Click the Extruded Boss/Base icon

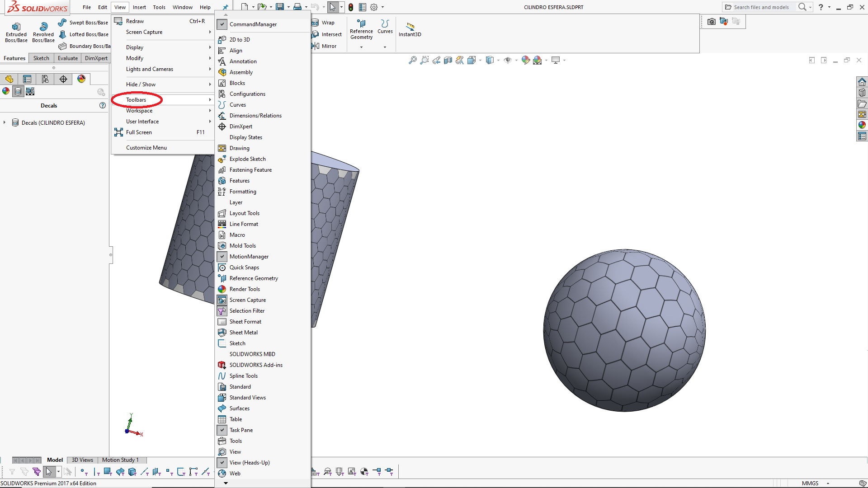click(16, 27)
